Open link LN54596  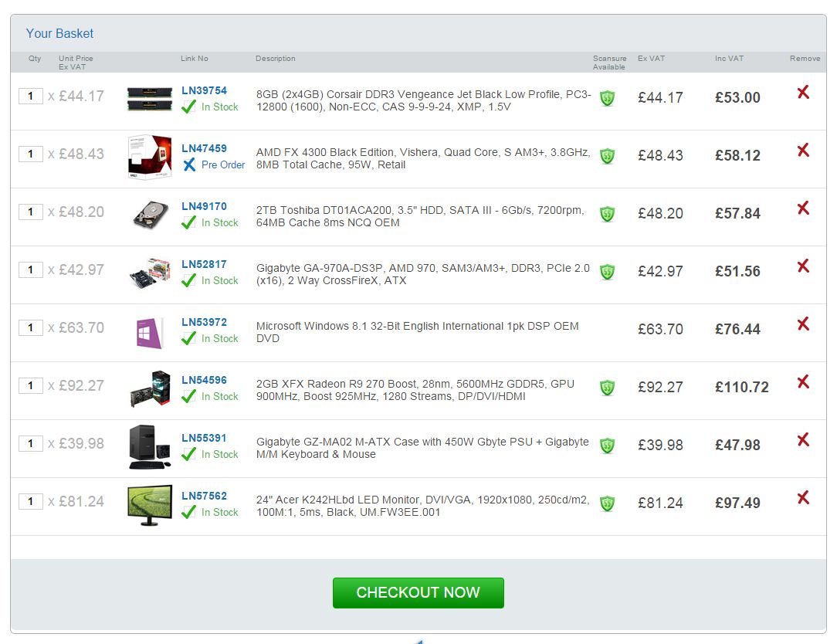204,380
